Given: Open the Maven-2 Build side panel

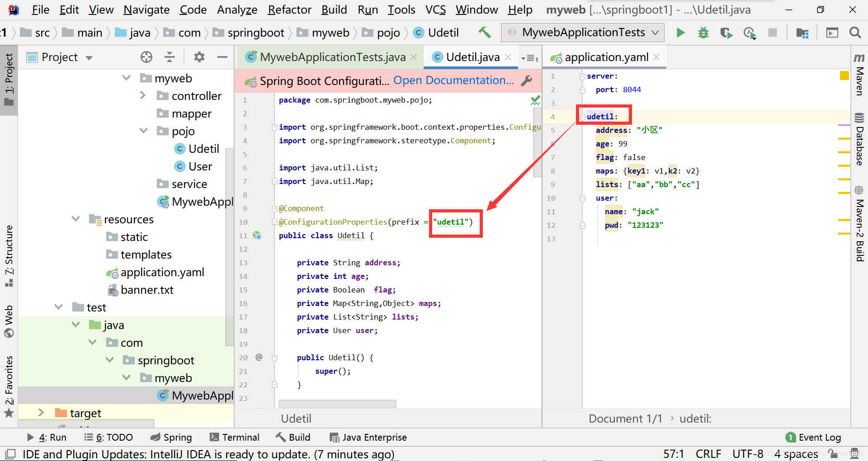Looking at the screenshot, I should [x=859, y=224].
